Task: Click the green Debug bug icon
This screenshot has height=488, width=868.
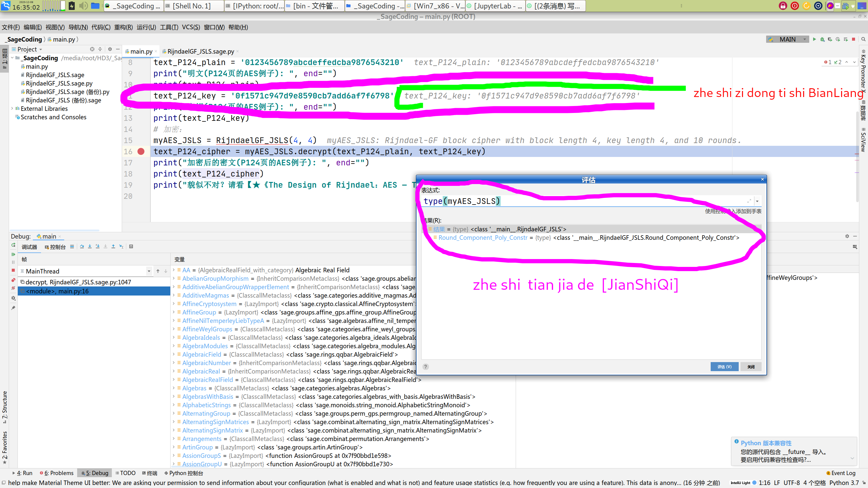Action: click(x=822, y=39)
